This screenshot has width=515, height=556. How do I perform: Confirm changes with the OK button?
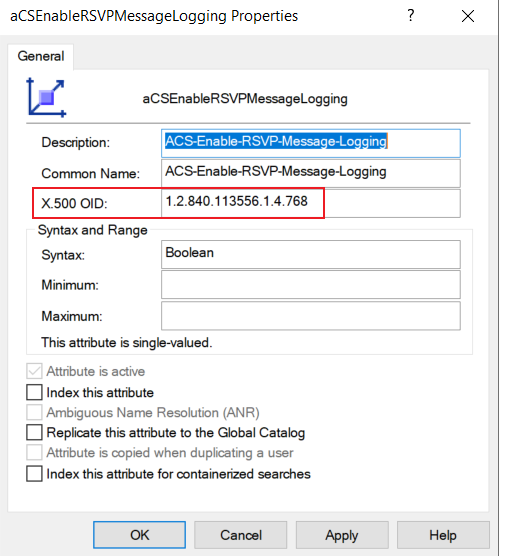point(139,535)
